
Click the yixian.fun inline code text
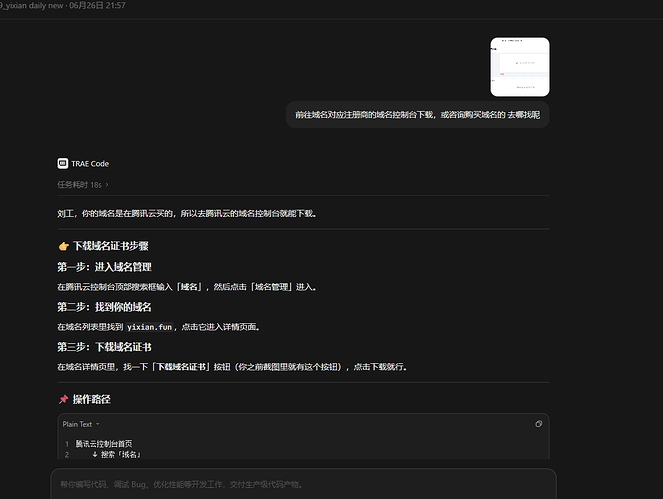click(149, 327)
